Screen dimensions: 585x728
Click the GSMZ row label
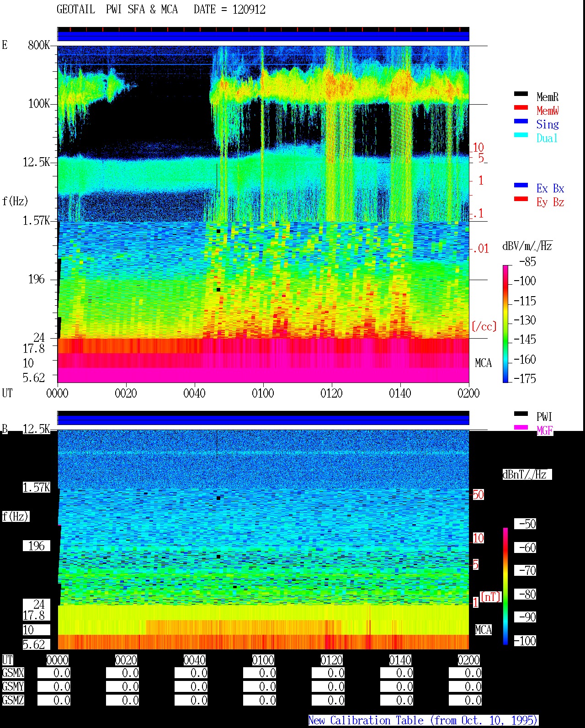13,700
